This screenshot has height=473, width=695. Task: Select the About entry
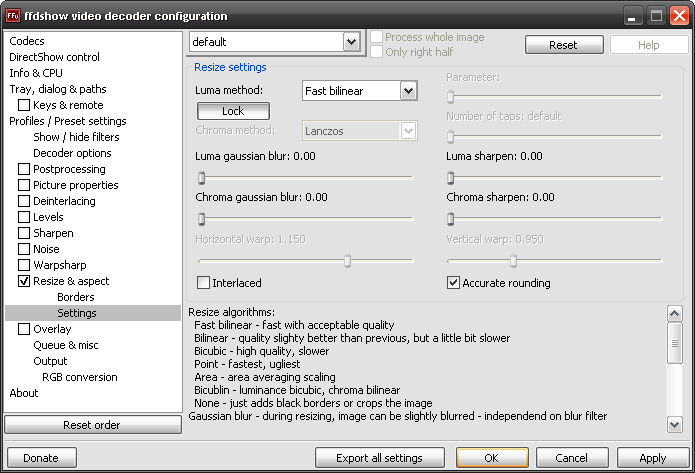coord(23,393)
